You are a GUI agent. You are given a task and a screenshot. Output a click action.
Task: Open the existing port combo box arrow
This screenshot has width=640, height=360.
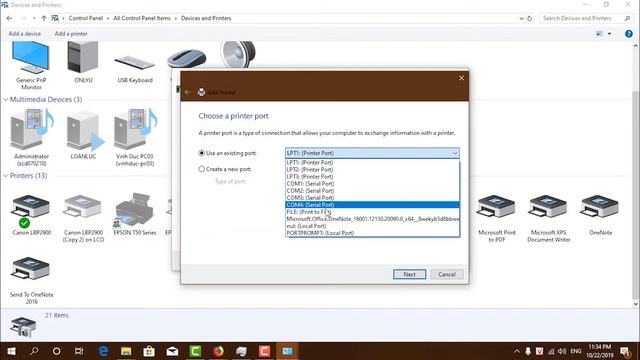coord(455,153)
